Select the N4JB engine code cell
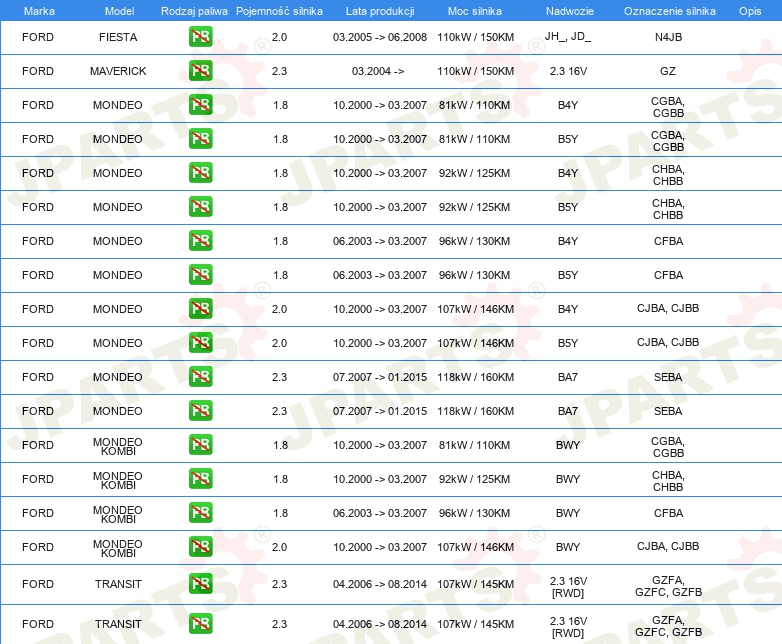782x644 pixels. [668, 37]
